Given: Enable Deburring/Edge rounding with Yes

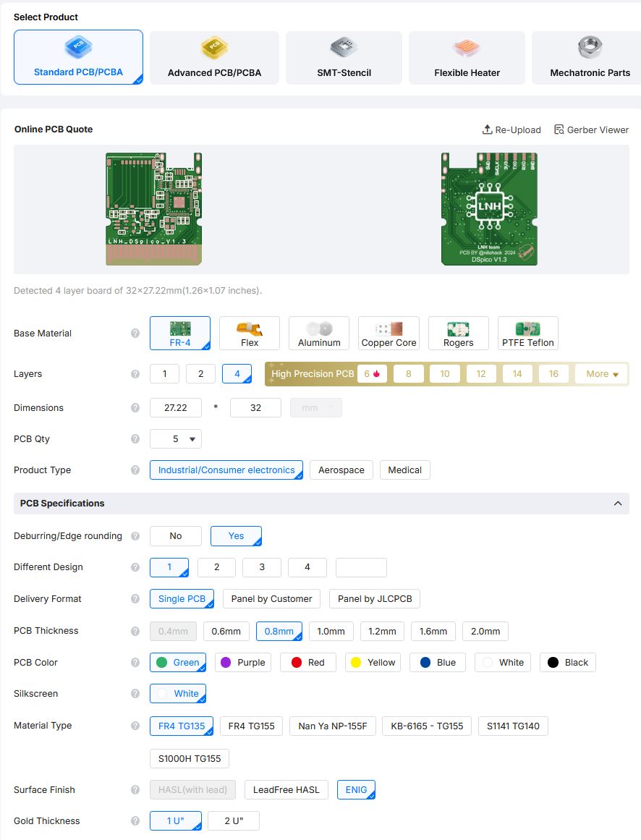Looking at the screenshot, I should tap(236, 535).
